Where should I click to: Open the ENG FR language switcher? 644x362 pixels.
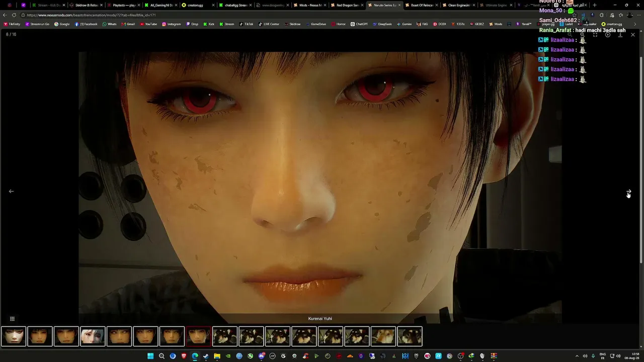point(603,356)
